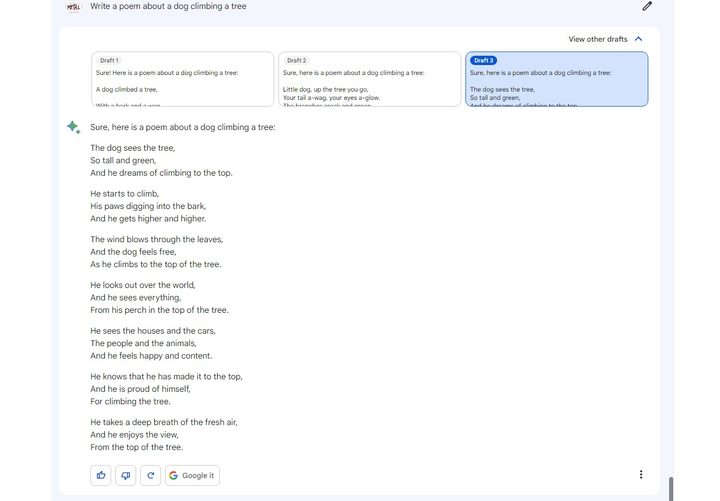Click the Bard sparkle icon beside the response
720x501 pixels.
[x=73, y=127]
